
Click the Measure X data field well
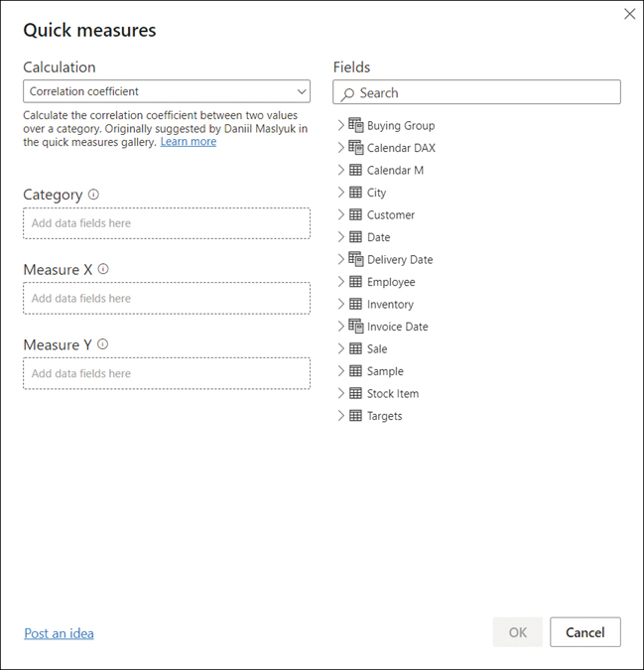pyautogui.click(x=167, y=299)
